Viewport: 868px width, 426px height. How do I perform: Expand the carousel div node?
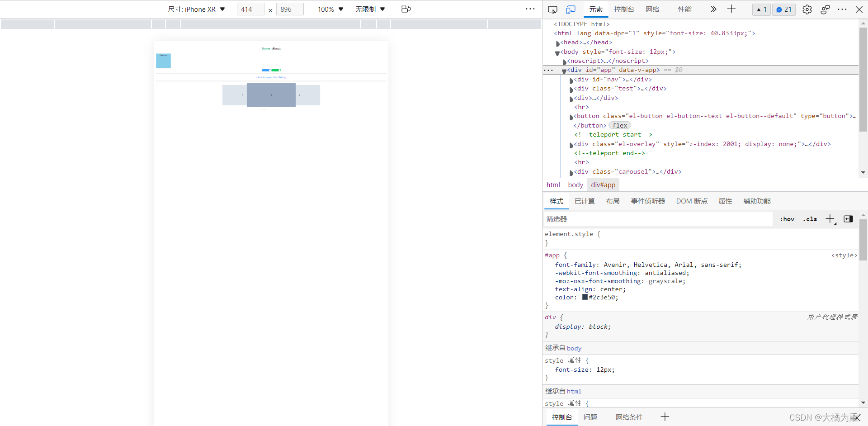click(x=571, y=173)
